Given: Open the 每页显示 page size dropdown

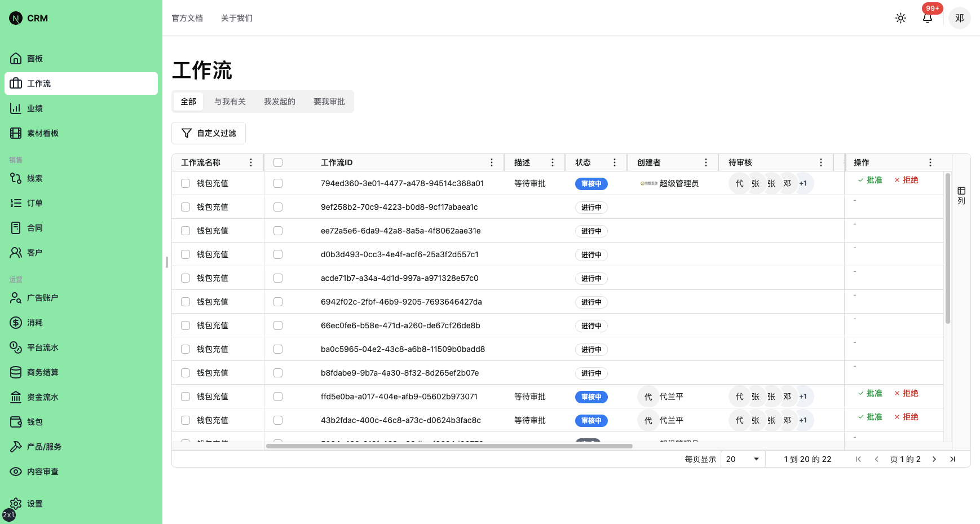Looking at the screenshot, I should pyautogui.click(x=742, y=459).
